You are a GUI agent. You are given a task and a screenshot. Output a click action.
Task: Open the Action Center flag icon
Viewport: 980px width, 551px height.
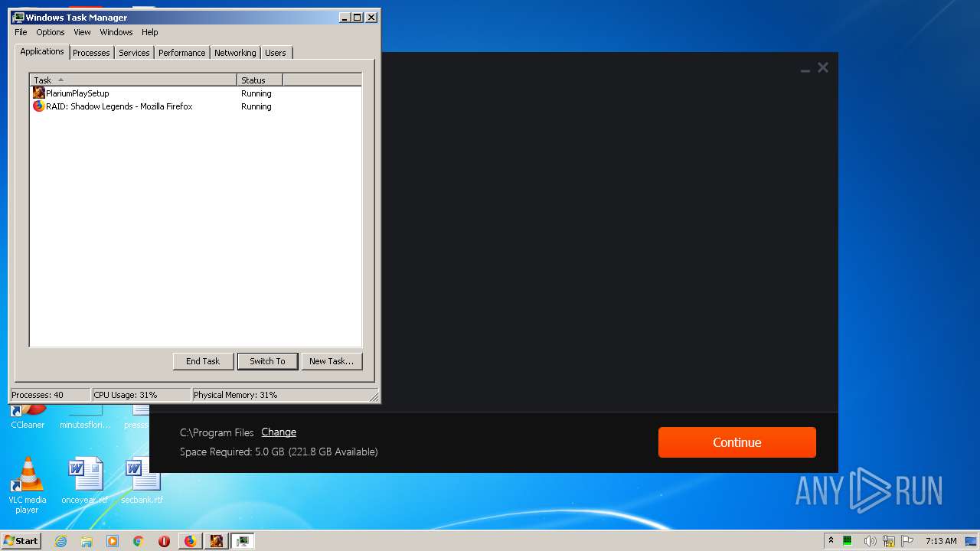coord(907,541)
